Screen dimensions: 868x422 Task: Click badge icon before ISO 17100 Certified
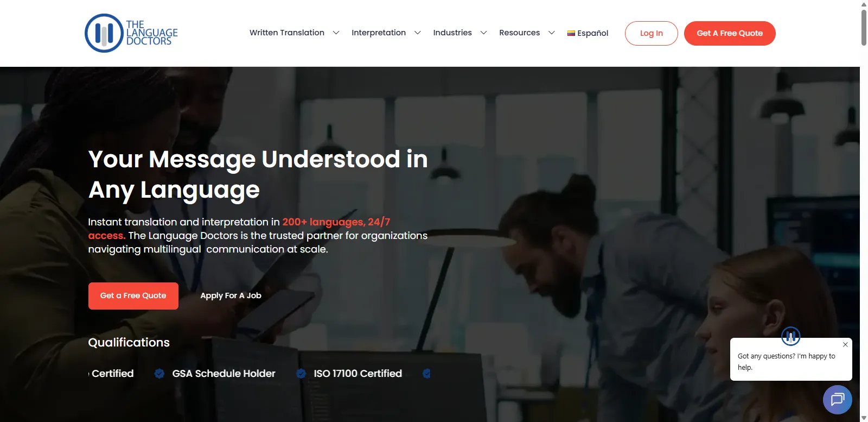(x=301, y=373)
